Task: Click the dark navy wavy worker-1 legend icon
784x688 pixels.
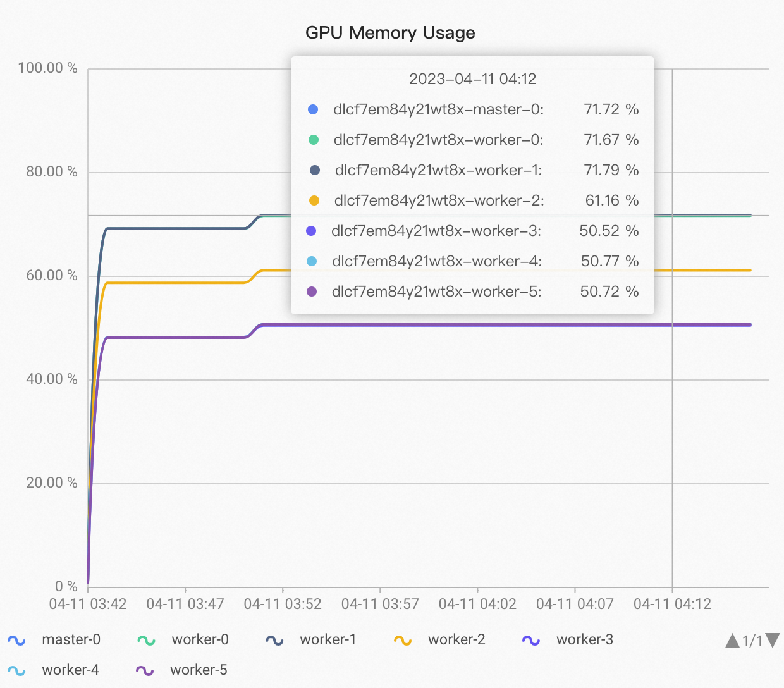Action: pyautogui.click(x=274, y=639)
